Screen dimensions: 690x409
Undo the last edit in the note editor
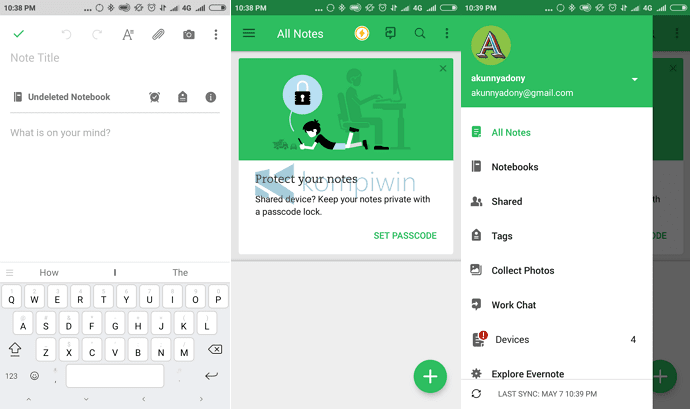[x=66, y=34]
